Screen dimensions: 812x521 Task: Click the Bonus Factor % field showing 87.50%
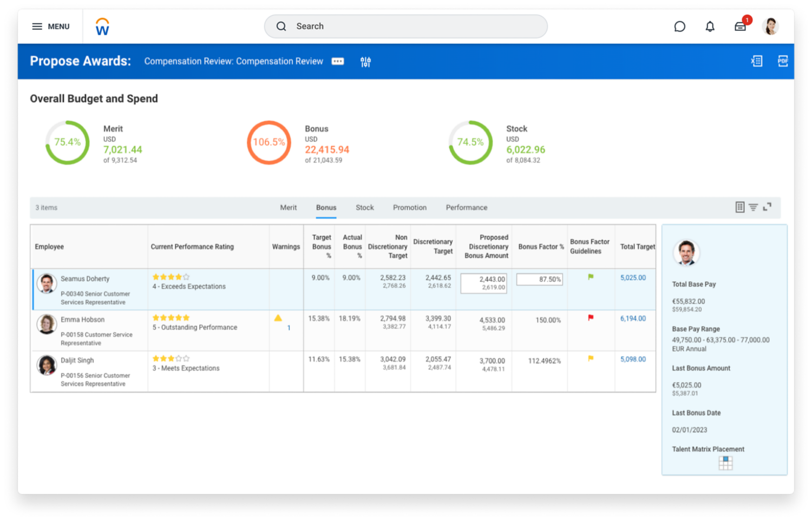539,279
